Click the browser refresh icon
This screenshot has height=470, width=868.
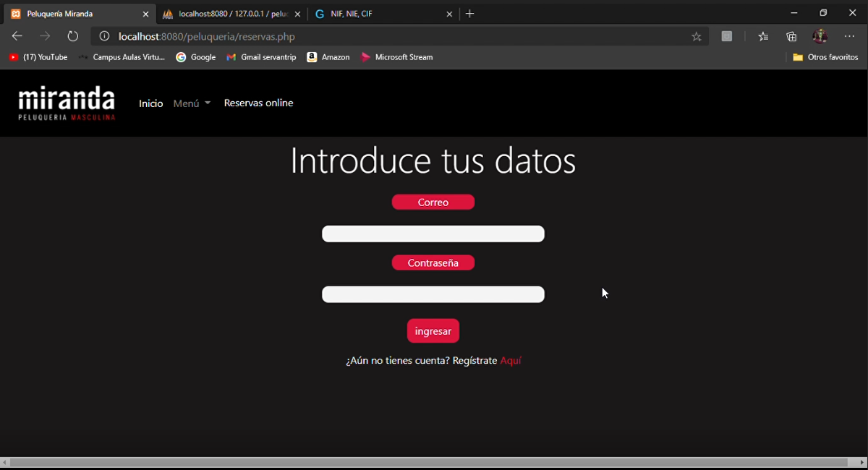click(73, 36)
